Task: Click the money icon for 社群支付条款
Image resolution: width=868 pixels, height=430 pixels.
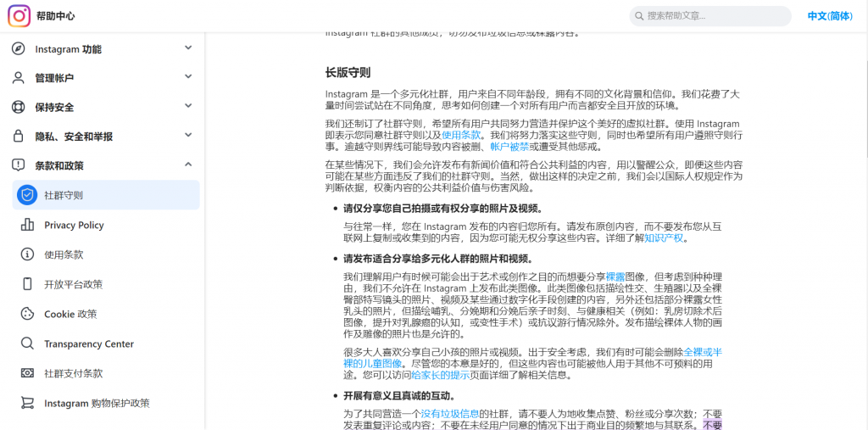Action: tap(27, 373)
